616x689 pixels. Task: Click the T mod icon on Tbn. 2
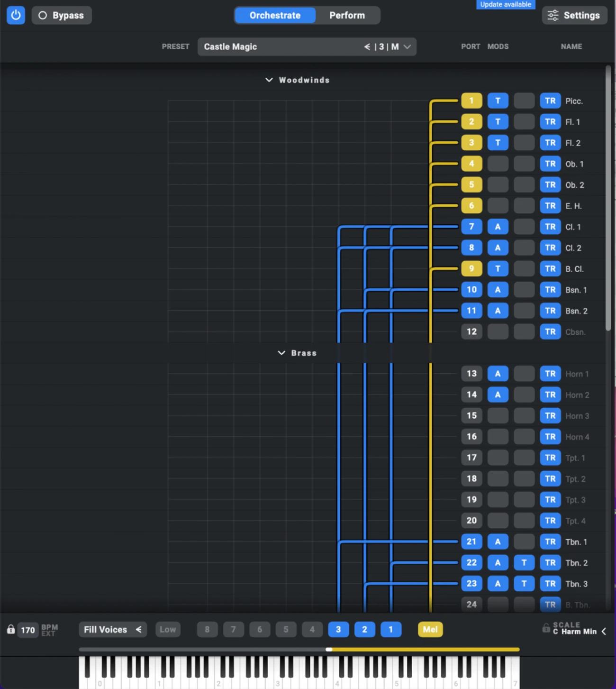524,563
